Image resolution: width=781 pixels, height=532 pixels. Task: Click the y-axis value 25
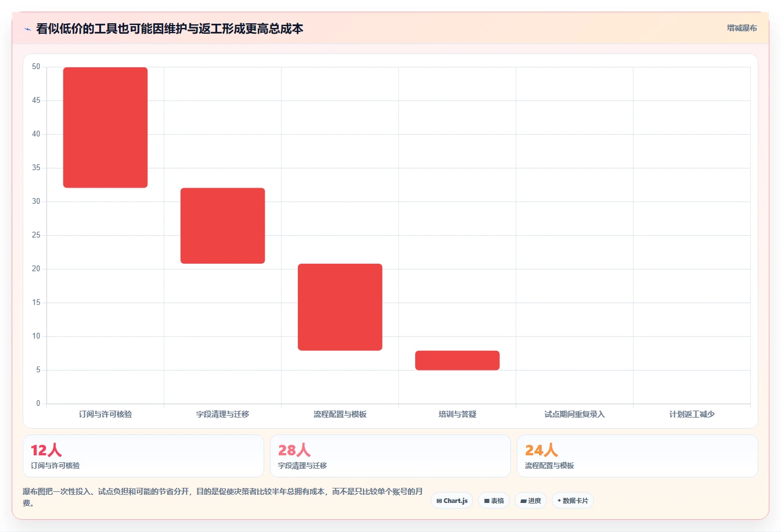[36, 235]
